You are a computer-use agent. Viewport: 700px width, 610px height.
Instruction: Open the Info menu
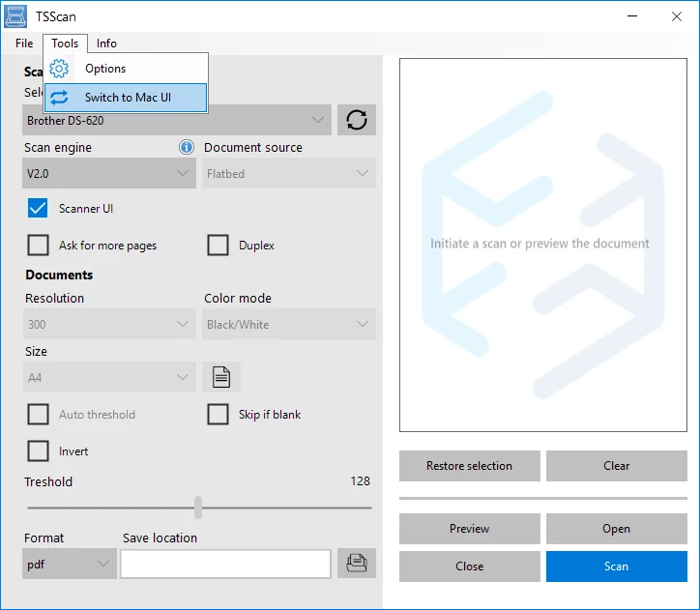coord(106,44)
